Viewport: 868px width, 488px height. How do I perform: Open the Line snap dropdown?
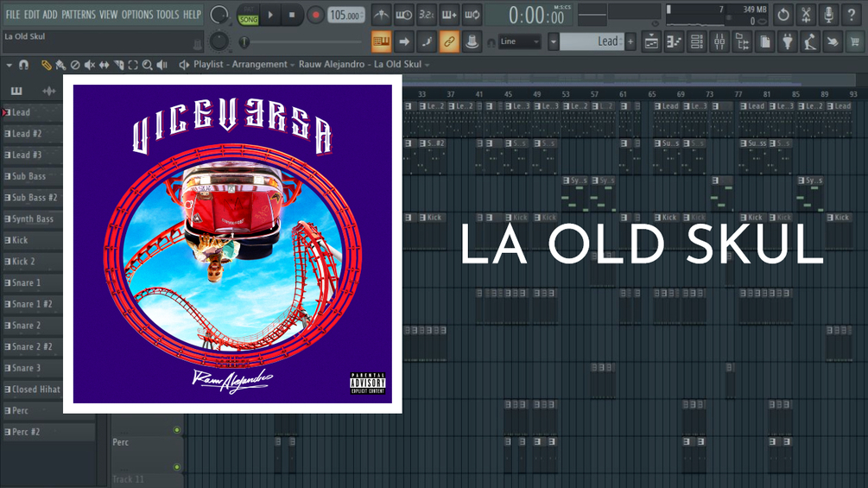coord(519,41)
